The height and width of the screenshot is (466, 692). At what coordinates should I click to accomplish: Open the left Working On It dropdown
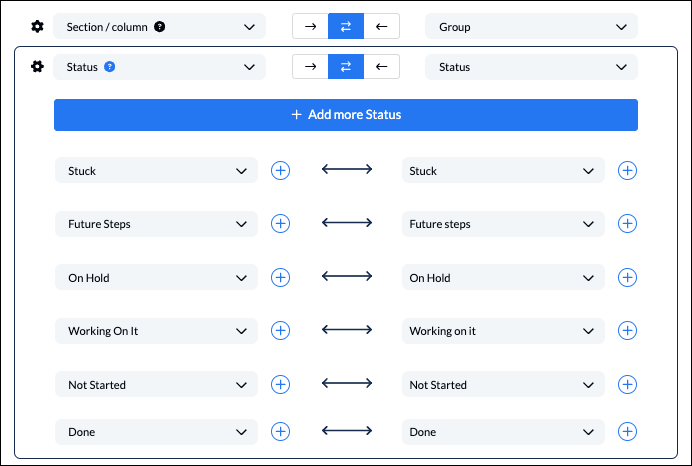156,331
